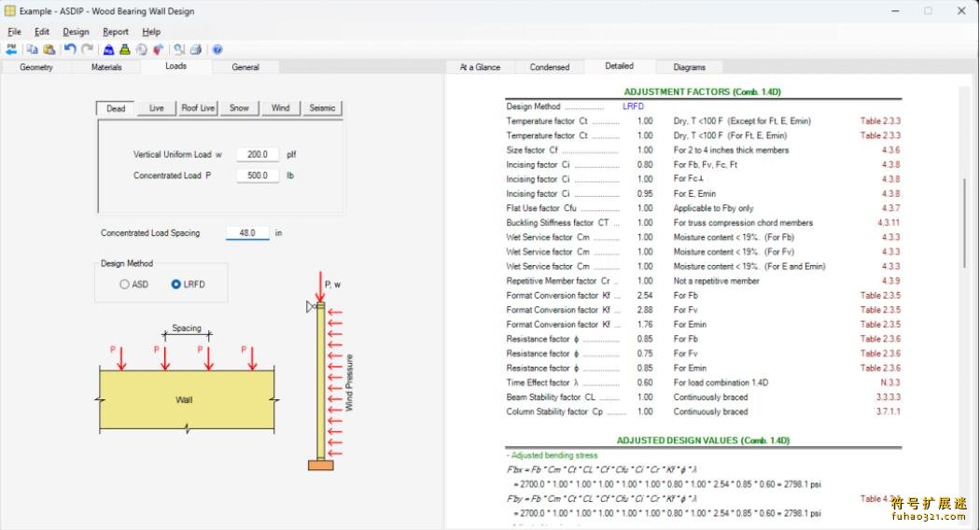
Task: Click the redo arrow icon
Action: point(88,49)
